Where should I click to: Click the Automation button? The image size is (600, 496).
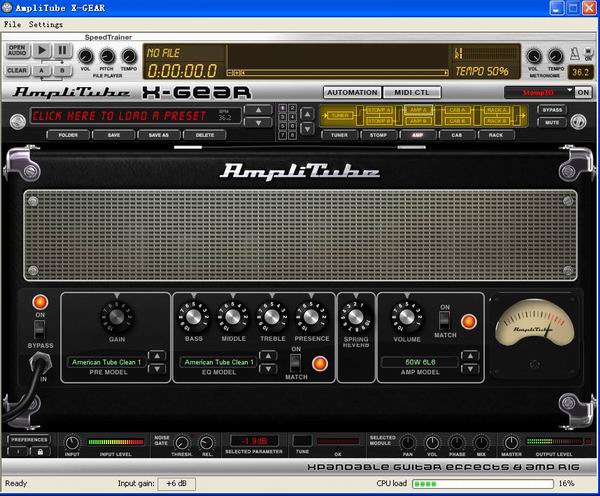tap(351, 93)
